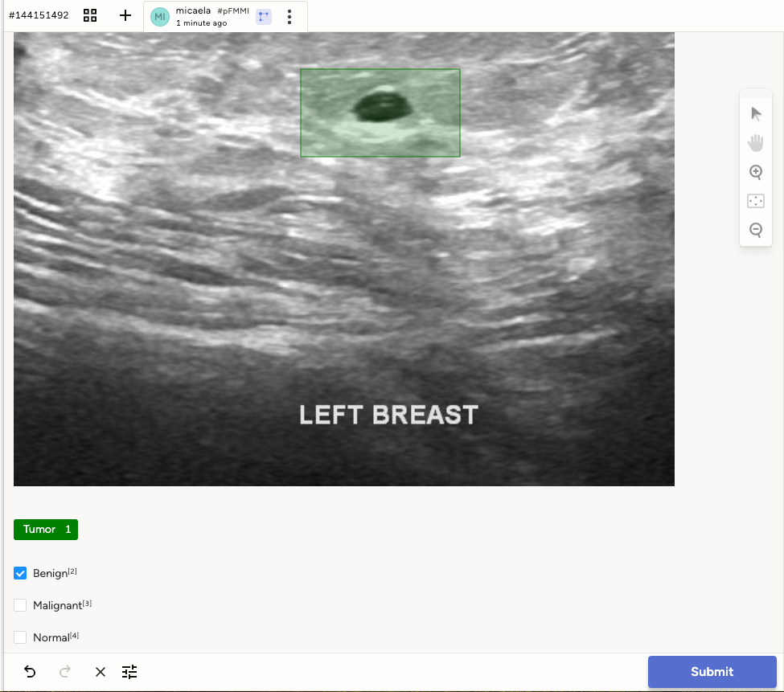Zoom out with the magnifier minus icon

756,230
